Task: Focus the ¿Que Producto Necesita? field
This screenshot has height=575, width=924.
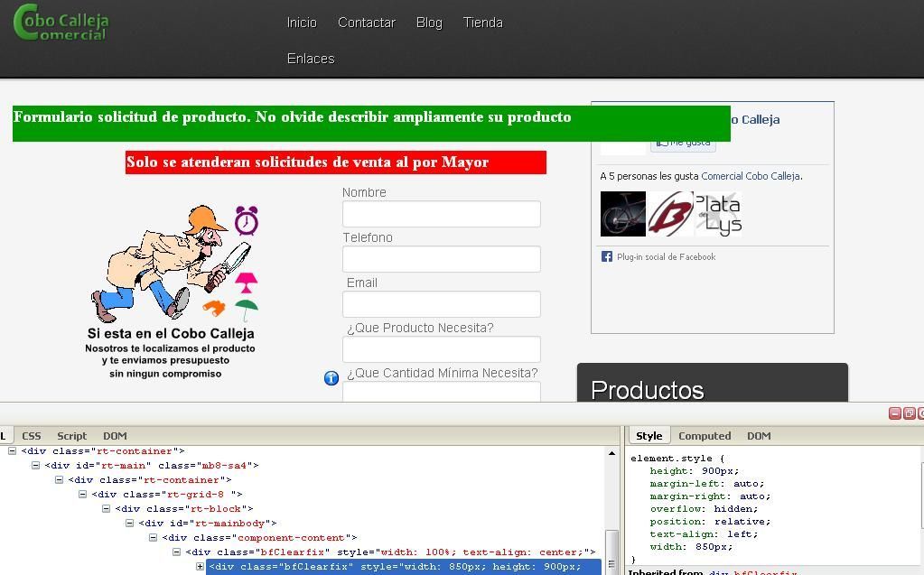Action: [442, 349]
